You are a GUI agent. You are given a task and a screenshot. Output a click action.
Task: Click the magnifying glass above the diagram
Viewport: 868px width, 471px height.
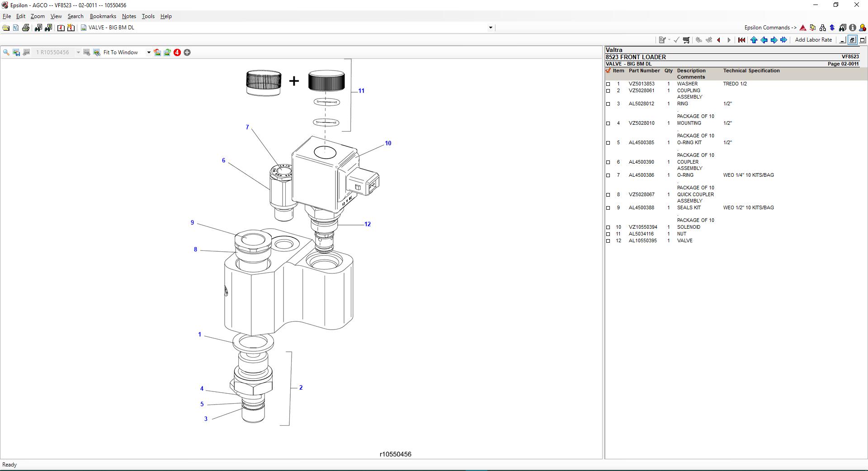click(6, 52)
